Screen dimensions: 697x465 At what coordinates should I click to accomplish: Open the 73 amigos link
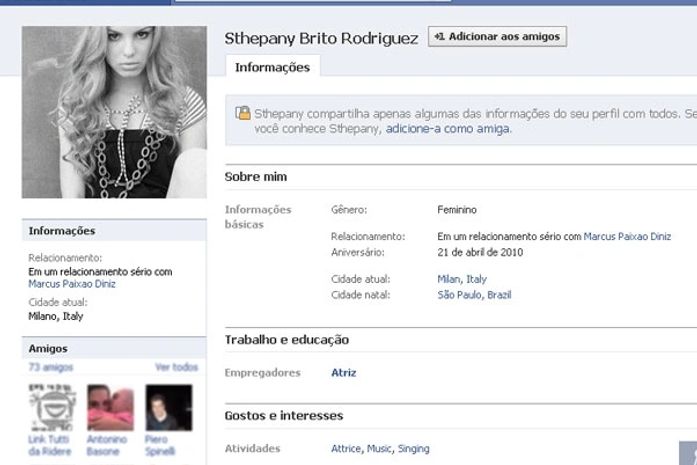pos(51,367)
